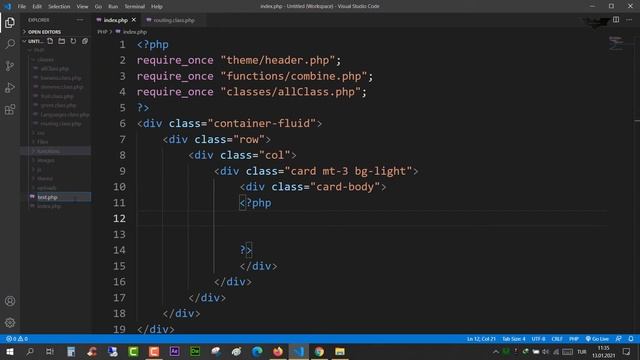This screenshot has width=640, height=360.
Task: Expand the functions folder in tree
Action: click(56, 151)
